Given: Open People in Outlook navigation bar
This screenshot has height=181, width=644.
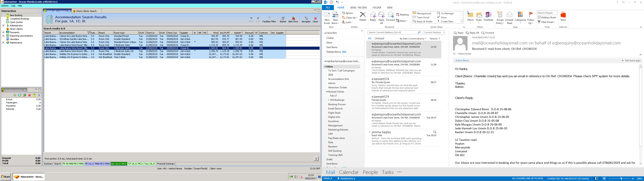Looking at the screenshot, I should [370, 172].
